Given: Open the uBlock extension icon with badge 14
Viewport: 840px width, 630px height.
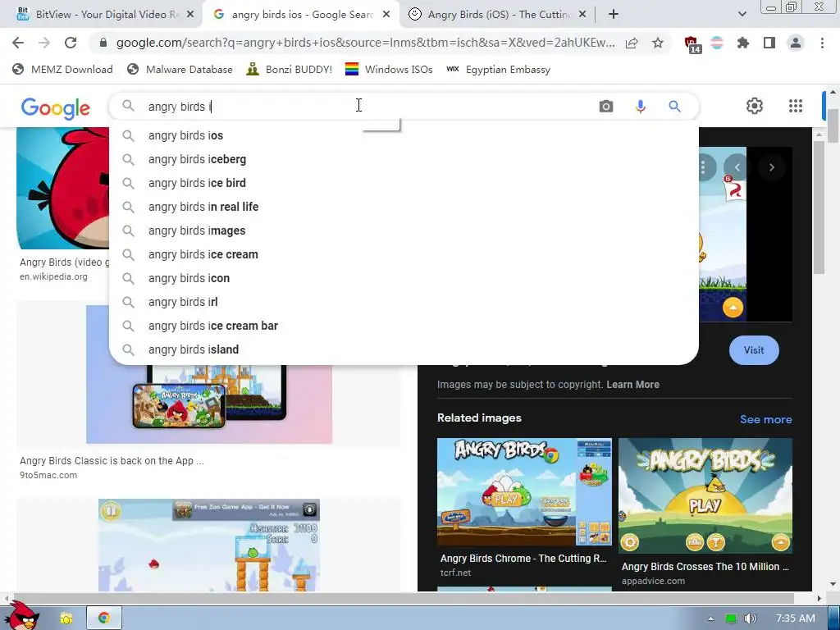Looking at the screenshot, I should (x=692, y=44).
